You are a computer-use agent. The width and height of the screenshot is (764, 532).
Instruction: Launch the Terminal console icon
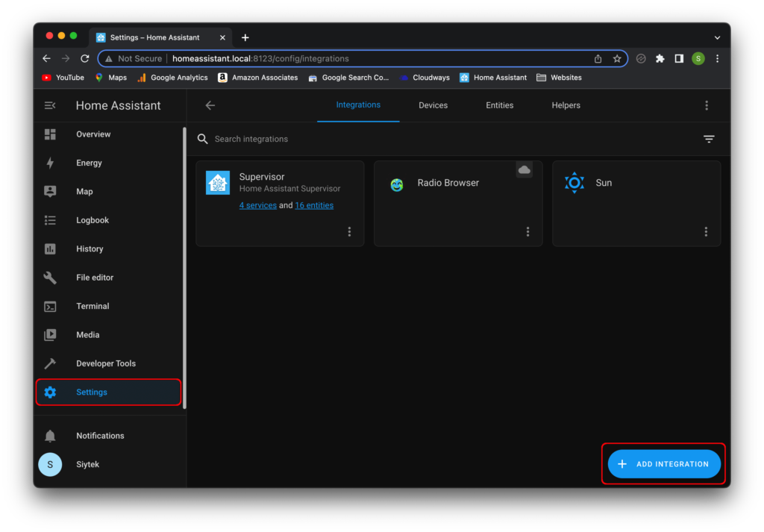point(50,307)
